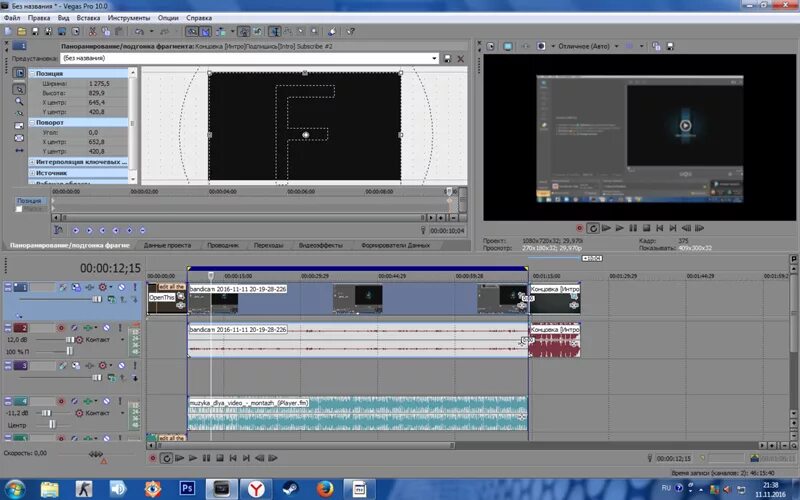Open Windows Start menu
The height and width of the screenshot is (500, 800).
15,489
